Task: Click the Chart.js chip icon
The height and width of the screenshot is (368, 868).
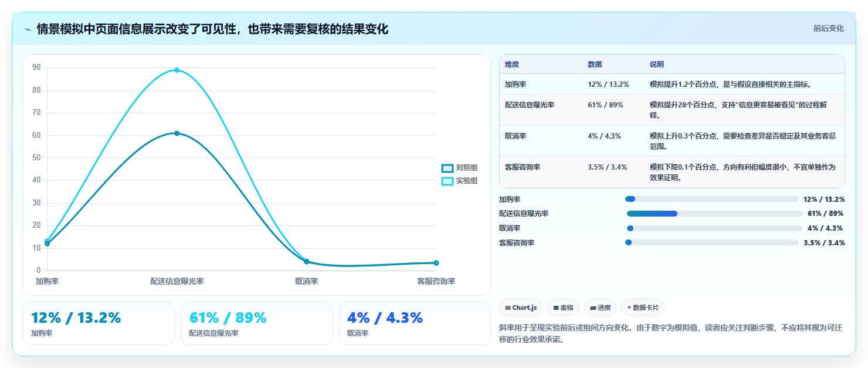Action: tap(508, 308)
